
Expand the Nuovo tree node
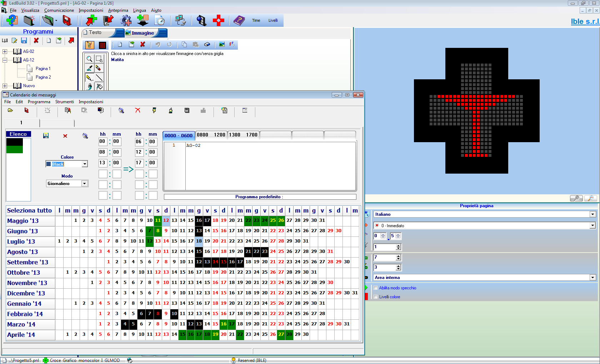[5, 86]
